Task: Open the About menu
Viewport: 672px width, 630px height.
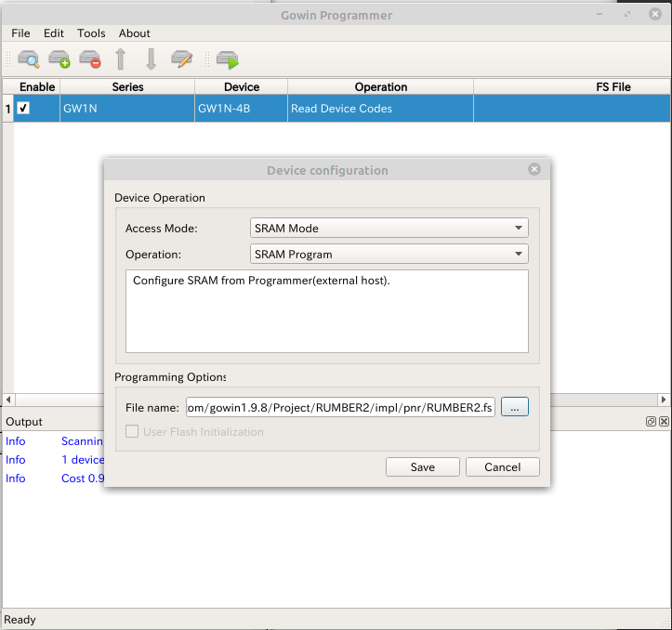Action: tap(135, 33)
